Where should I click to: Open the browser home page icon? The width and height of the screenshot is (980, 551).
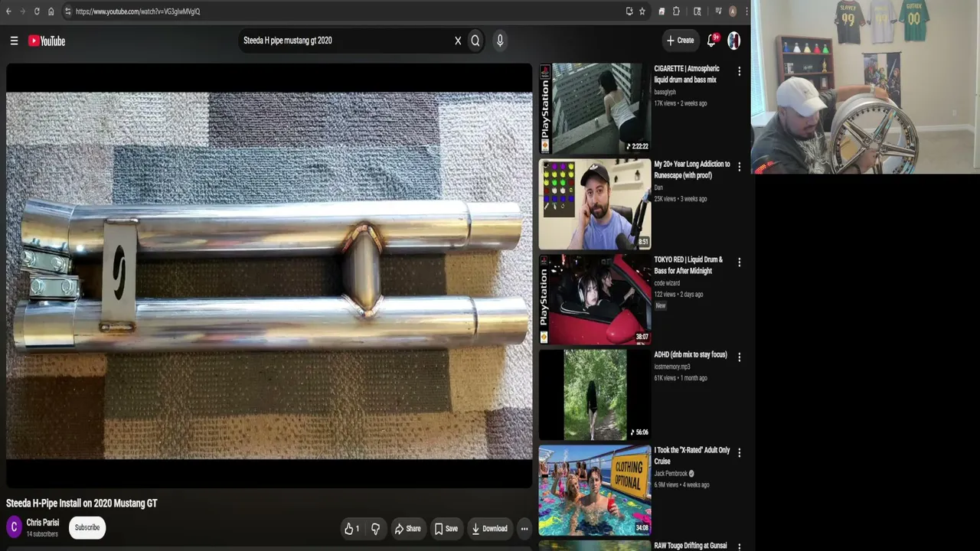point(51,11)
